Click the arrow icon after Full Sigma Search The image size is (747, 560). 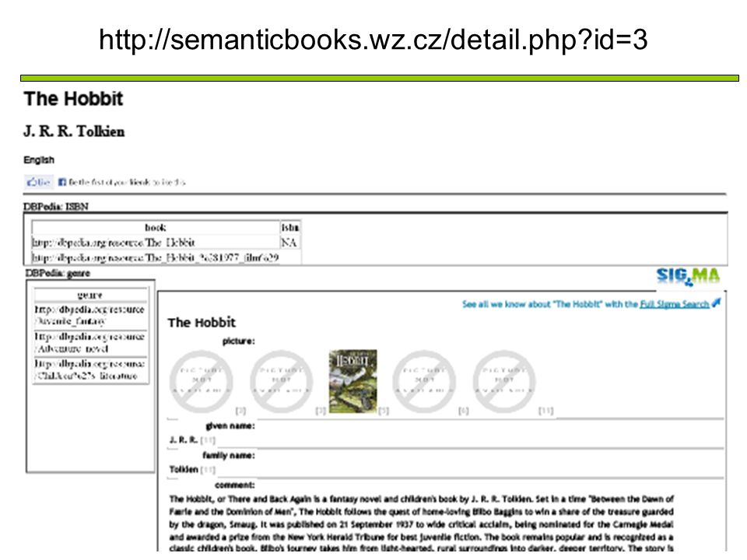click(x=716, y=303)
